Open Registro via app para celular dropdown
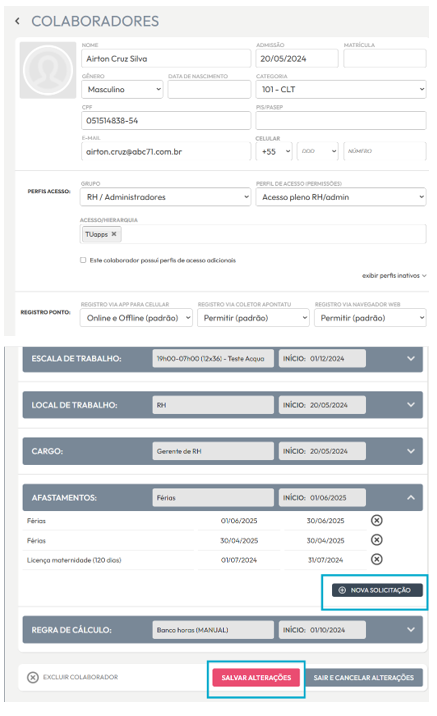Viewport: 437px width, 716px height. point(136,318)
